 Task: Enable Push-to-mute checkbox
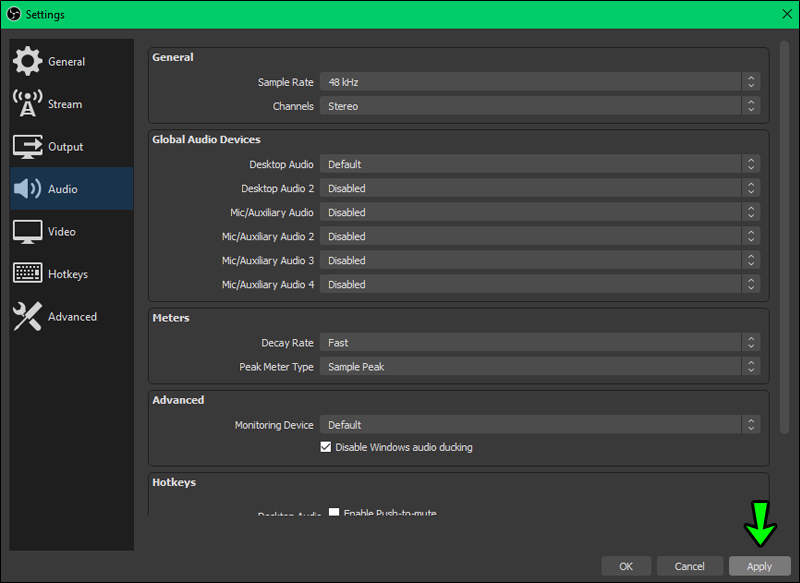[334, 512]
